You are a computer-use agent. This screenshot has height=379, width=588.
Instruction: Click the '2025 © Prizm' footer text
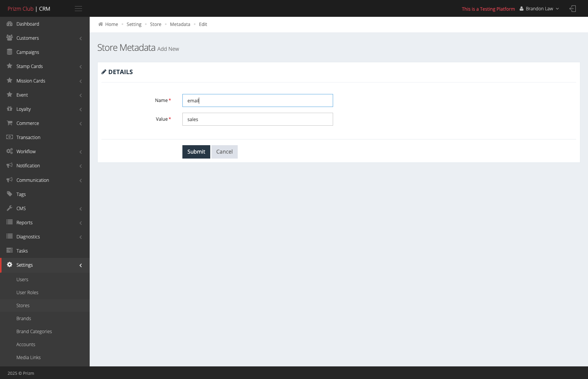tap(21, 373)
